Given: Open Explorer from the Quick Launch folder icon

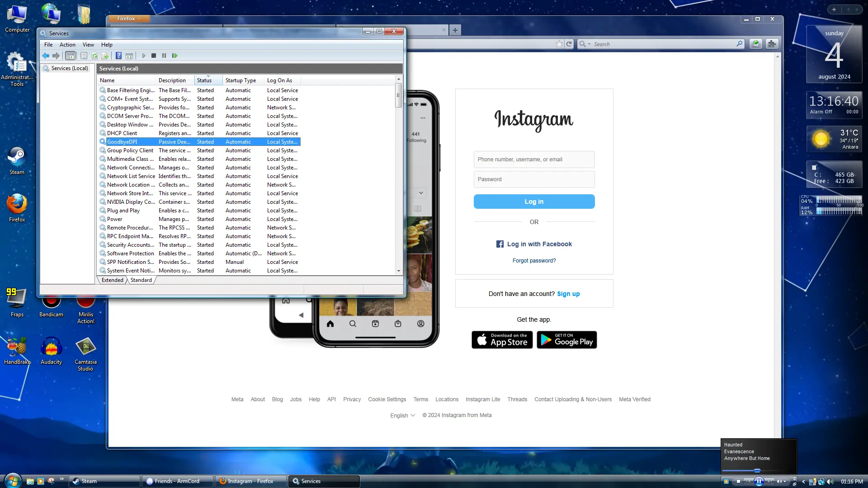Looking at the screenshot, I should (30, 481).
